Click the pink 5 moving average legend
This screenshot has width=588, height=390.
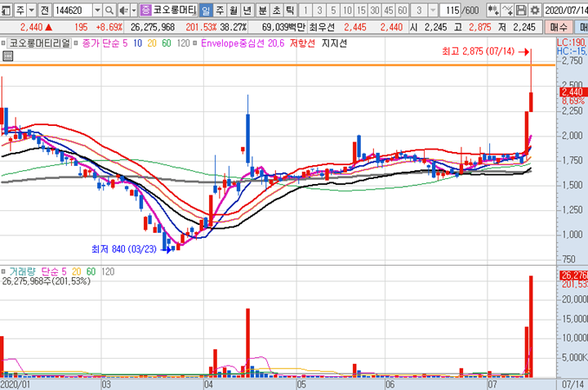point(125,43)
